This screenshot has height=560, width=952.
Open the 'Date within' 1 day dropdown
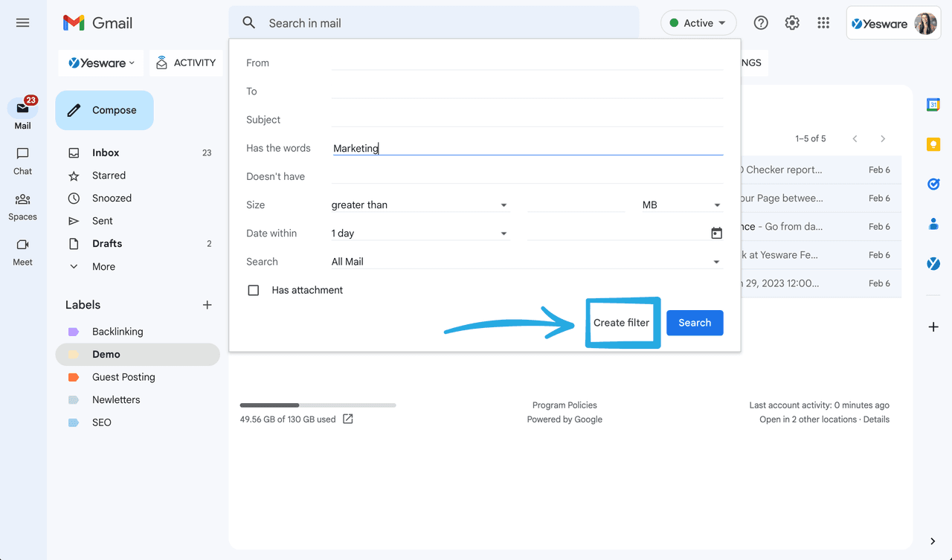tap(420, 233)
